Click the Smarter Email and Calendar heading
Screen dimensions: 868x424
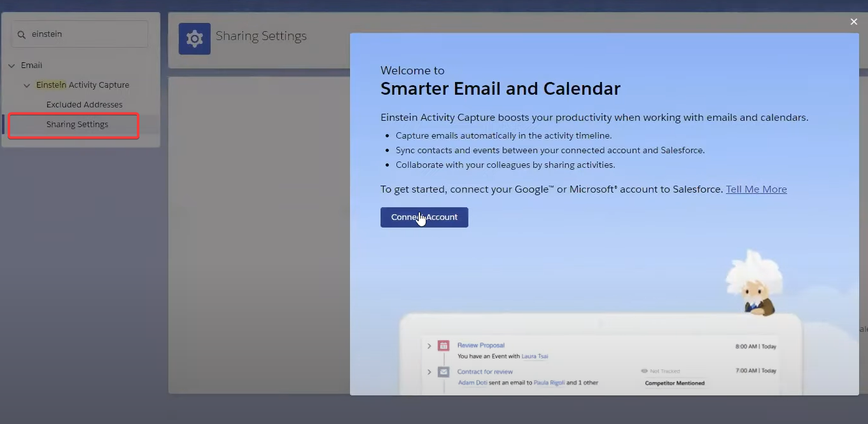click(500, 88)
